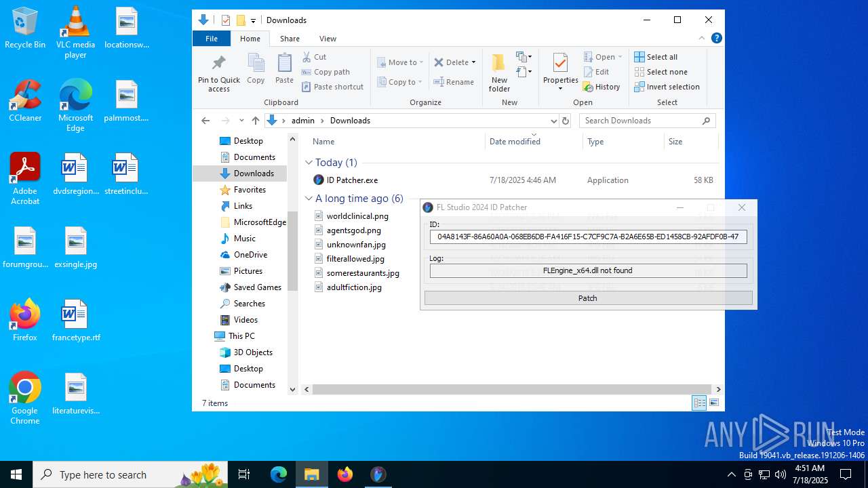868x488 pixels.
Task: Open the Windows Start menu
Action: point(16,474)
